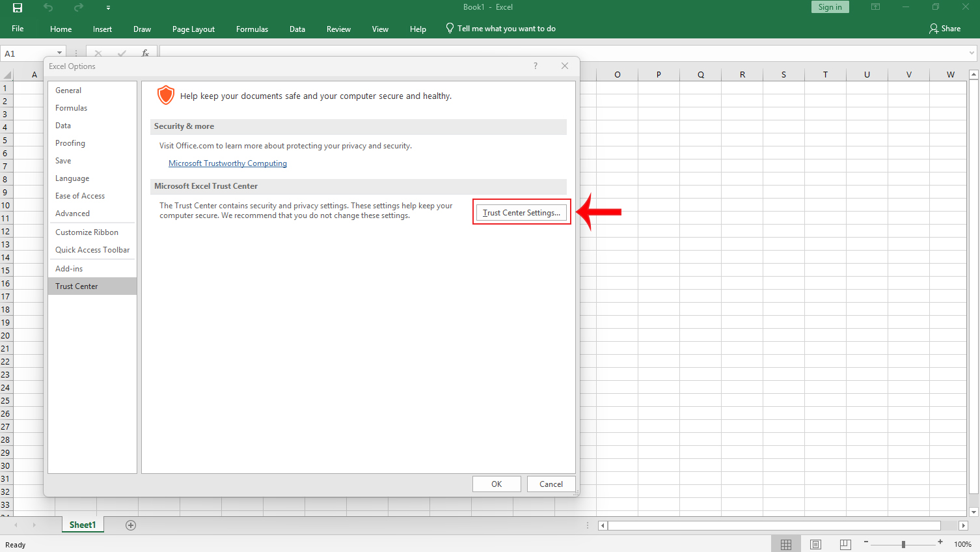Open Customize Quick Access Toolbar dropdown
Viewport: 980px width, 552px height.
(x=108, y=8)
